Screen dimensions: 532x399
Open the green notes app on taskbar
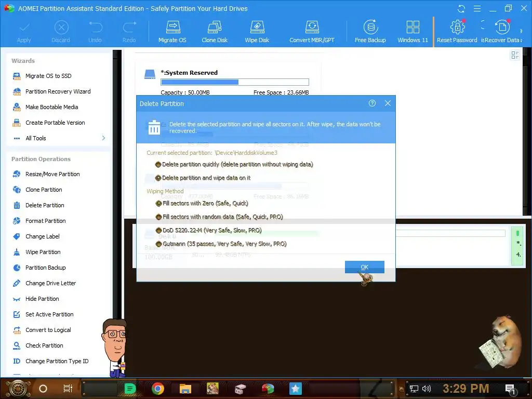coord(130,389)
